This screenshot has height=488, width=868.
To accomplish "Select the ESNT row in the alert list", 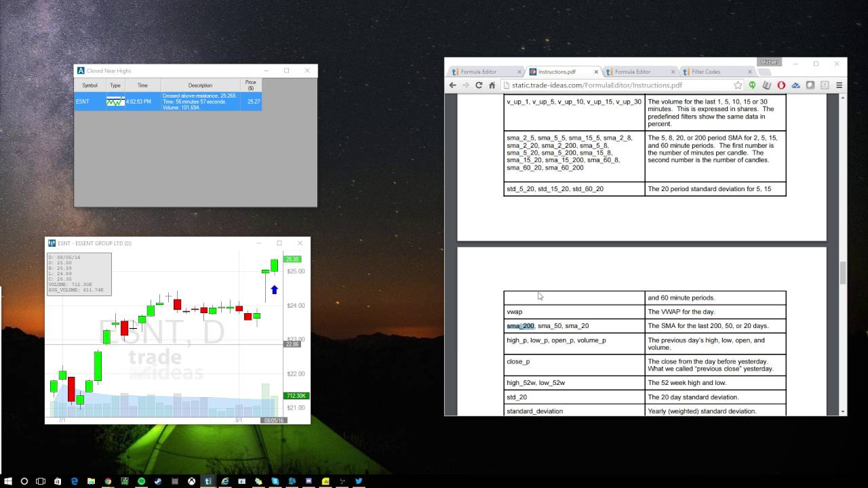I will point(168,102).
